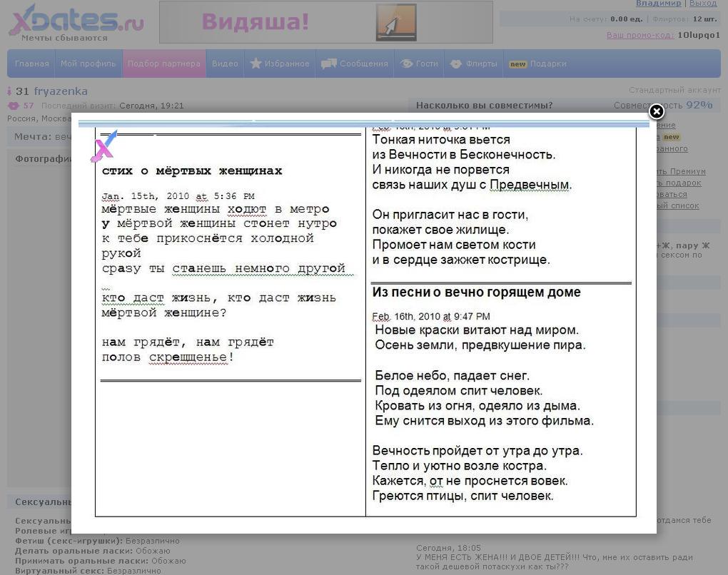
Task: Open fryazenka profile name link
Action: coord(61,91)
